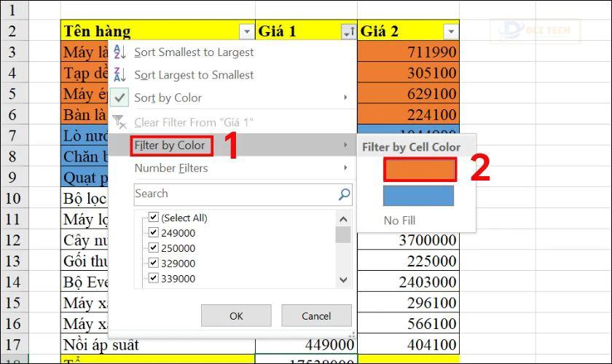This screenshot has width=612, height=364.
Task: Open Number Filters menu entry
Action: [x=232, y=168]
